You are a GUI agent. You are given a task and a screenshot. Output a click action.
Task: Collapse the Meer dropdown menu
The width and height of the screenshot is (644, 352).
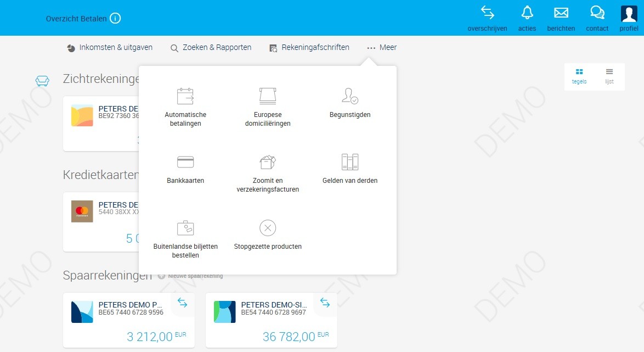[x=381, y=47]
